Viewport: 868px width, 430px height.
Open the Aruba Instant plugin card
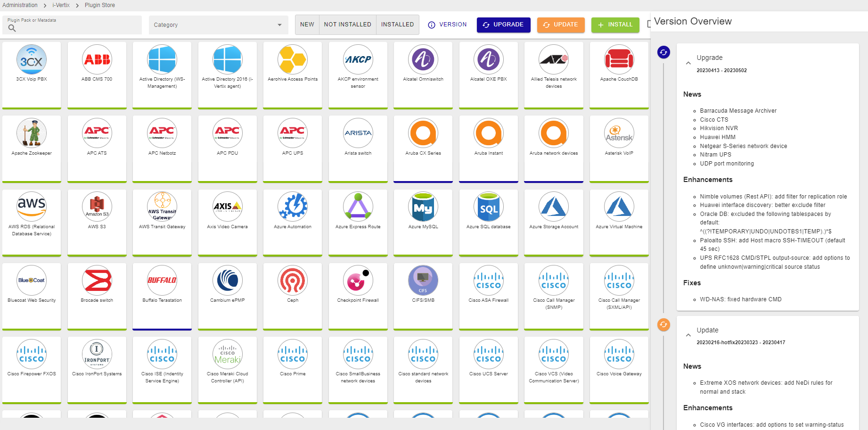point(489,149)
